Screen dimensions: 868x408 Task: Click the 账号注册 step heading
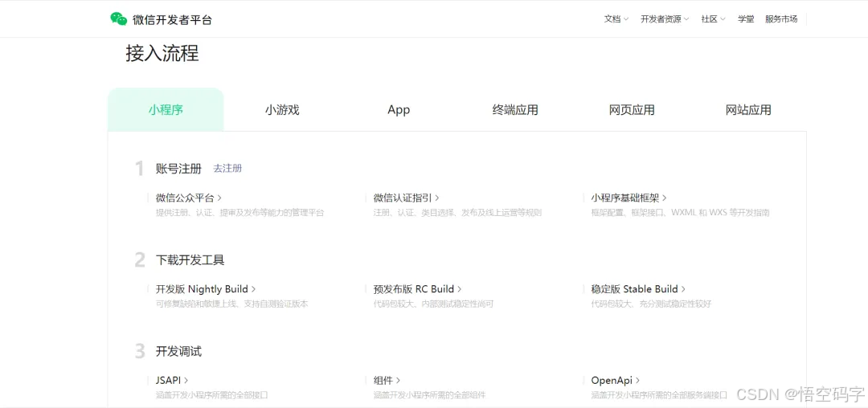(x=178, y=169)
